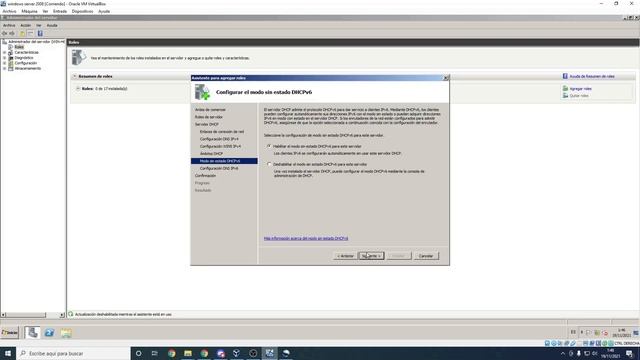The width and height of the screenshot is (640, 360).
Task: Go to the Confirmación wizard step
Action: (205, 176)
